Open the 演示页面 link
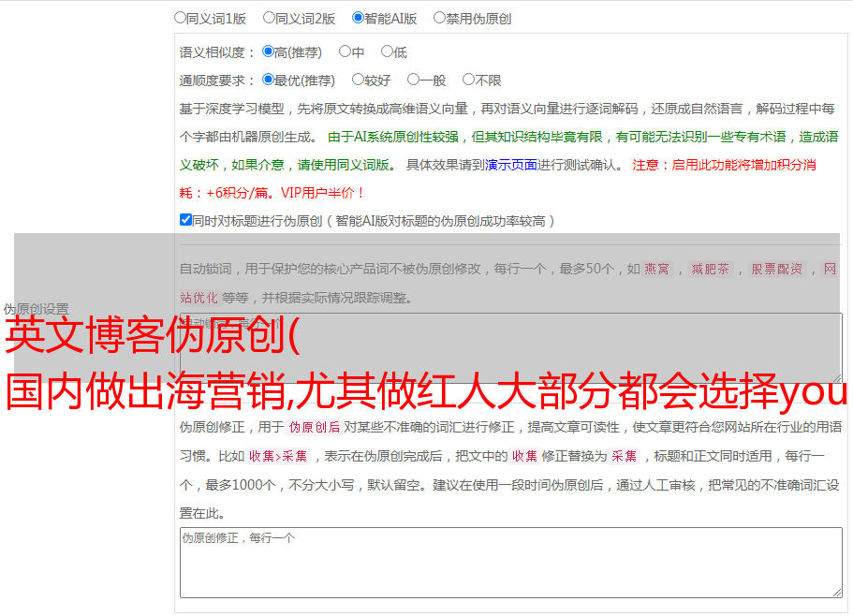Image resolution: width=853 pixels, height=616 pixels. 510,165
